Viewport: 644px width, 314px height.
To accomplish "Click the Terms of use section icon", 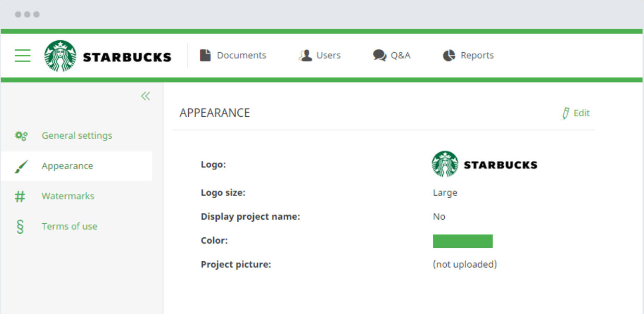I will [21, 226].
